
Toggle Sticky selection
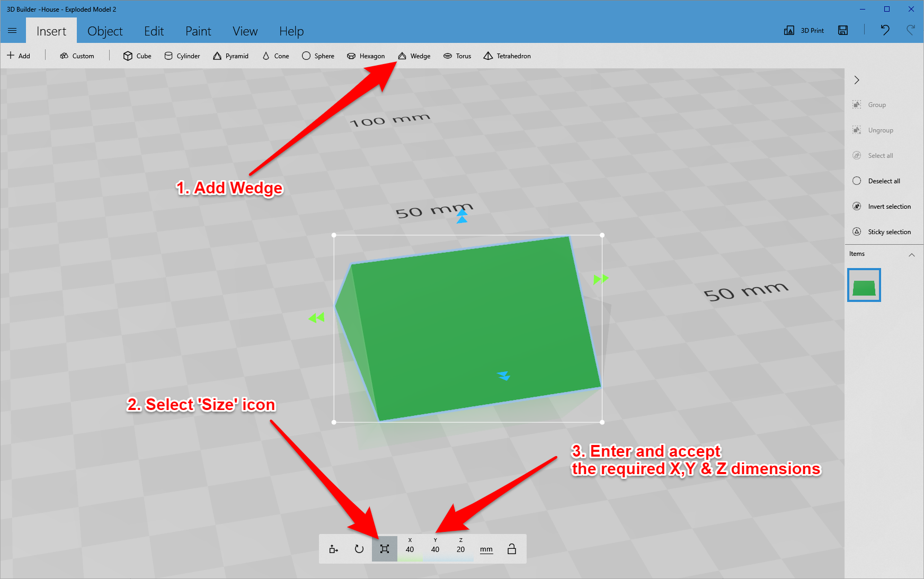pos(882,232)
